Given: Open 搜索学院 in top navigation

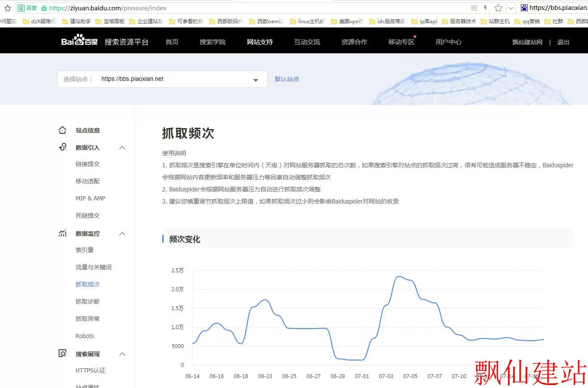Looking at the screenshot, I should pyautogui.click(x=212, y=42).
